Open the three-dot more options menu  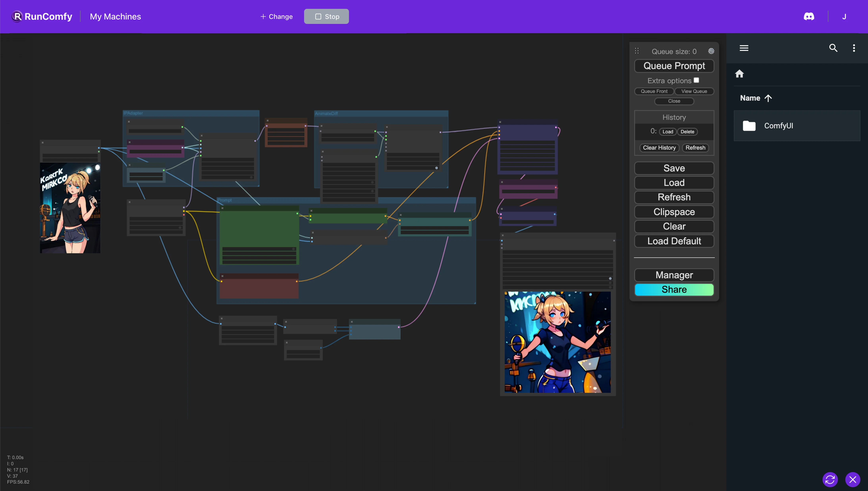[854, 48]
